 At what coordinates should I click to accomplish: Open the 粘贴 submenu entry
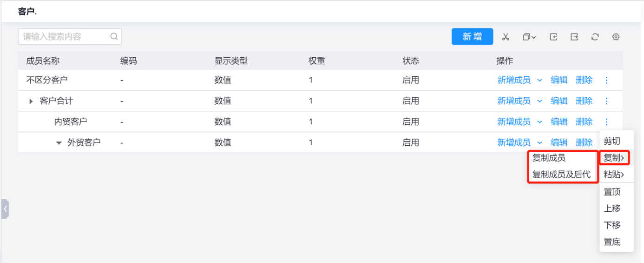[613, 175]
